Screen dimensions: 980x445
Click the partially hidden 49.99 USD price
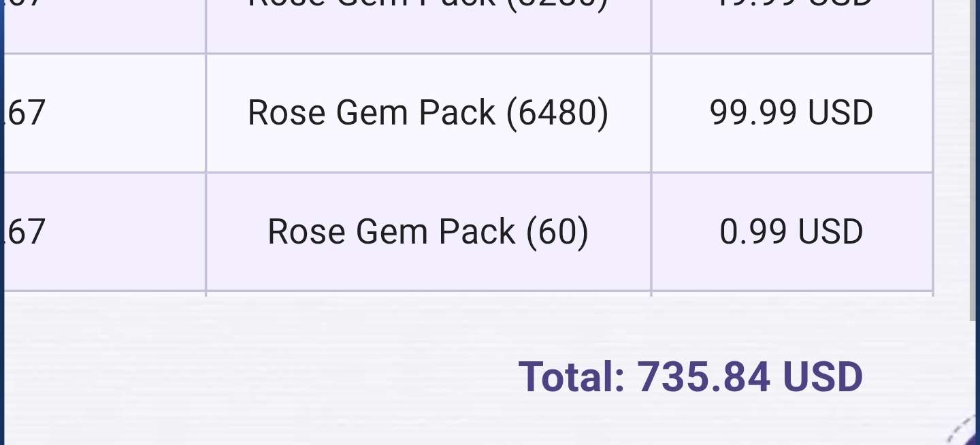pos(791,26)
